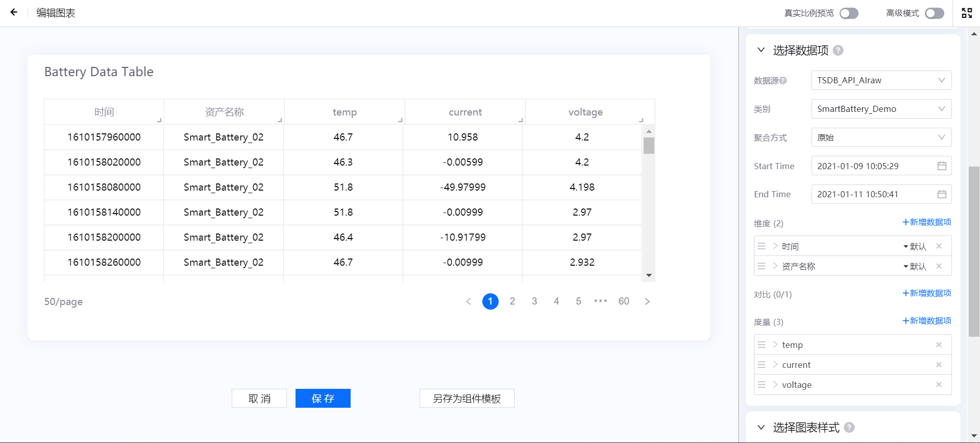980x443 pixels.
Task: Jump to page 60 in pagination
Action: [x=624, y=301]
